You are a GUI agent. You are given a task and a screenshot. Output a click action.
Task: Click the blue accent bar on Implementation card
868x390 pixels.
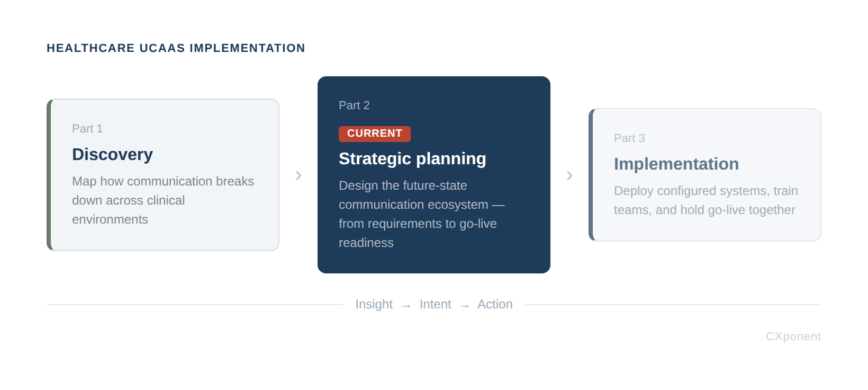[591, 175]
